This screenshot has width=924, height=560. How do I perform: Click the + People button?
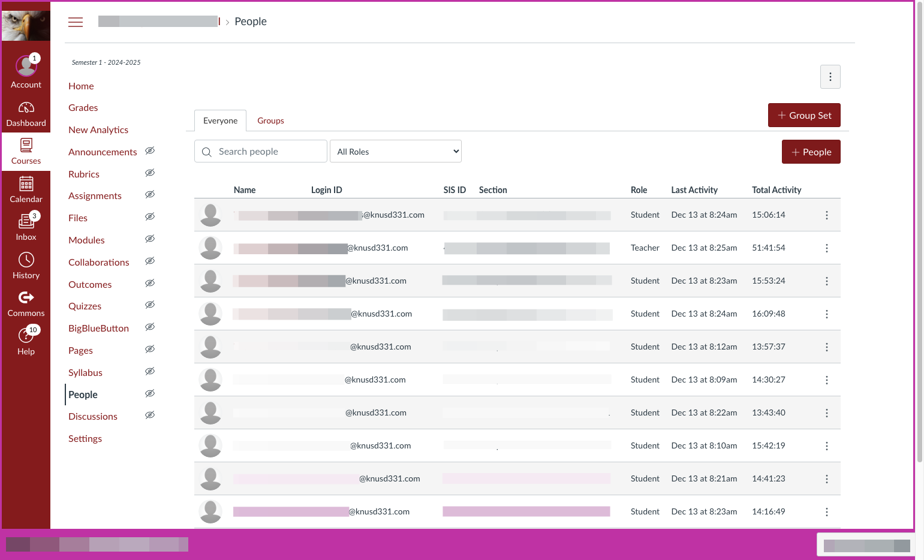click(x=811, y=152)
